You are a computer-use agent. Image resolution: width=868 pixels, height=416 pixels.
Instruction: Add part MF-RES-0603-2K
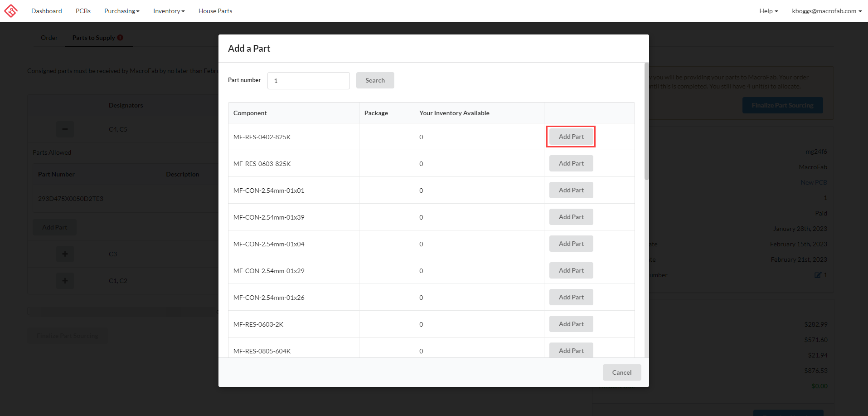pyautogui.click(x=571, y=324)
